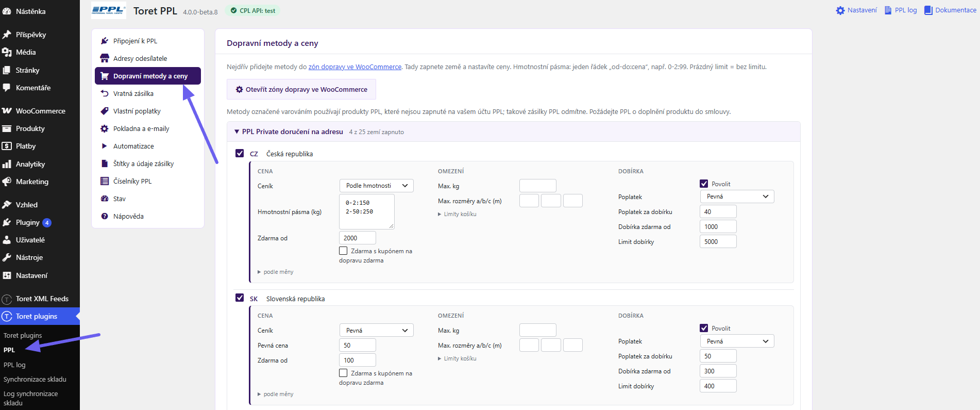Viewport: 980px width, 410px height.
Task: Click the Analytiky bar chart icon
Action: coord(7,164)
